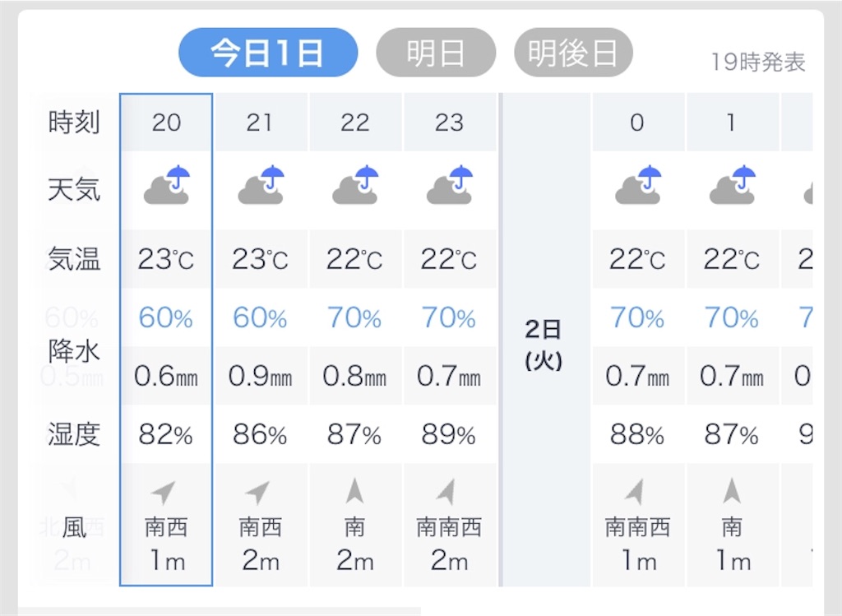This screenshot has width=842, height=616.
Task: Click the rainy weather icon for 20:00
Action: 164,185
